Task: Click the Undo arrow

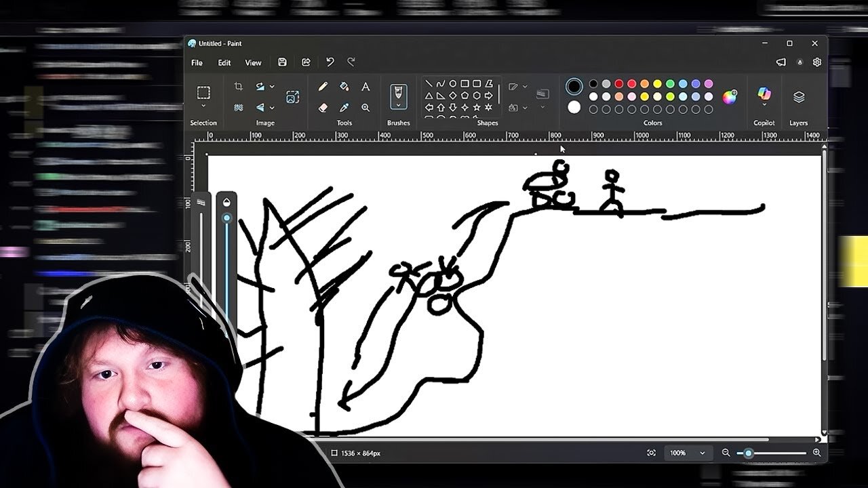Action: click(x=330, y=62)
